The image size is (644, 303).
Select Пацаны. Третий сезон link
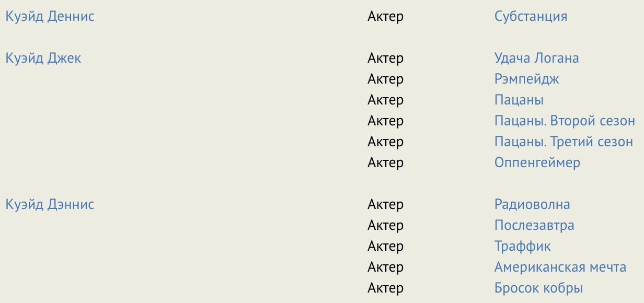[x=563, y=142]
